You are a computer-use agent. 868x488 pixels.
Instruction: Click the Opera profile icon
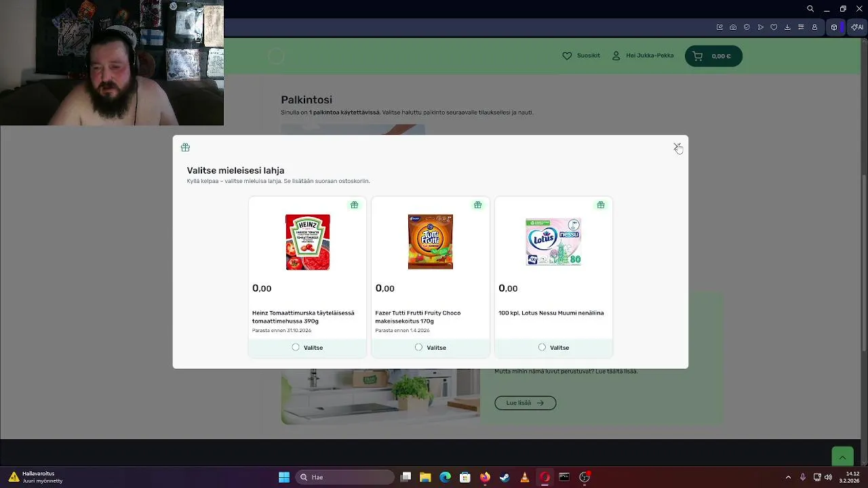tap(814, 27)
